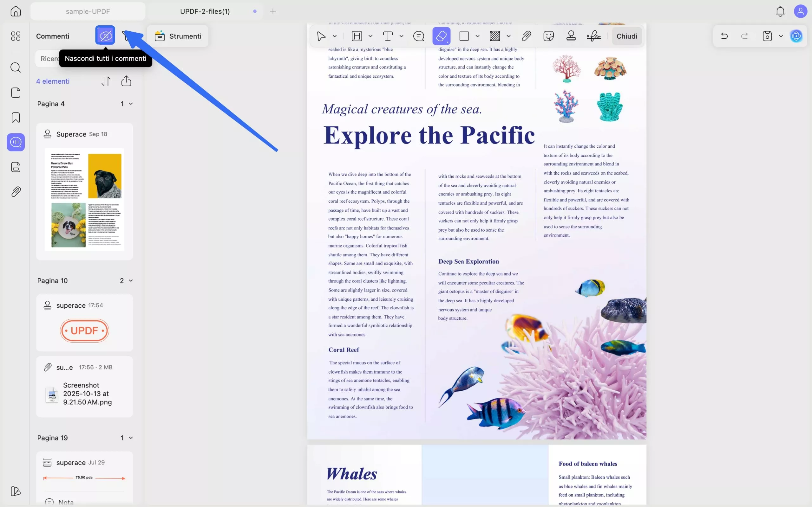Open the Strumenti tools button
The height and width of the screenshot is (507, 812).
click(178, 36)
